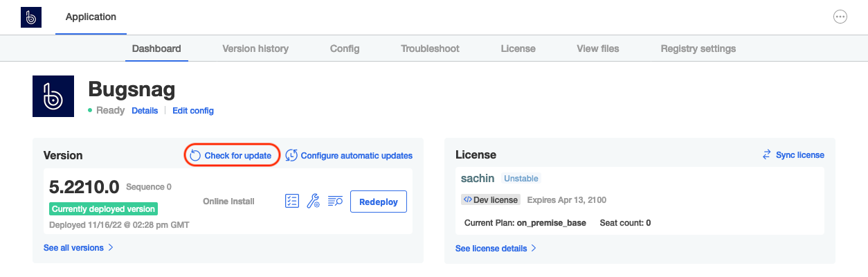Select the Application top tab
This screenshot has height=277, width=868.
pos(91,17)
